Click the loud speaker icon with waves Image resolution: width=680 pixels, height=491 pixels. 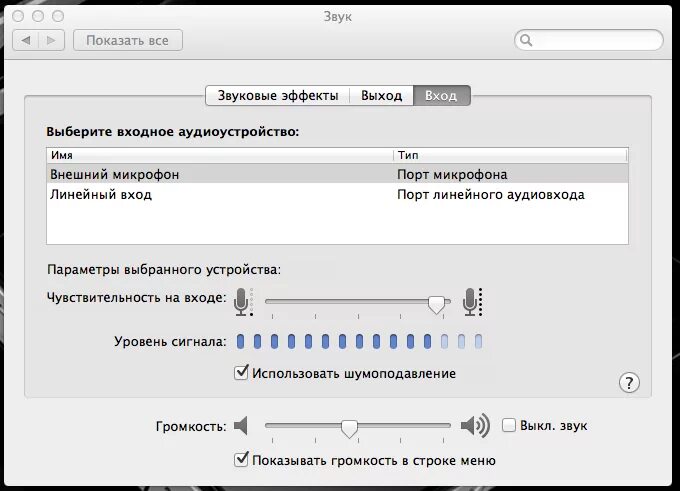[475, 426]
